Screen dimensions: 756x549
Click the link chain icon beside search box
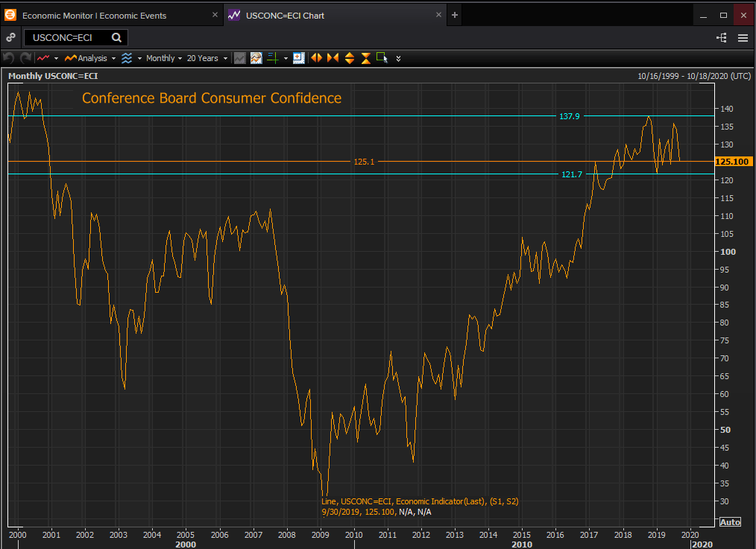pos(10,37)
